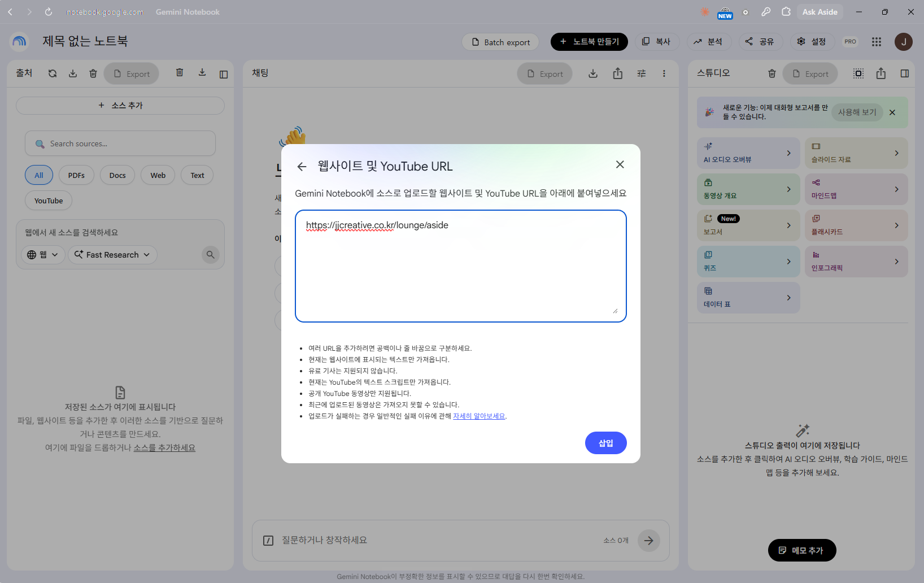
Task: Click the key icon in the browser toolbar
Action: [766, 12]
